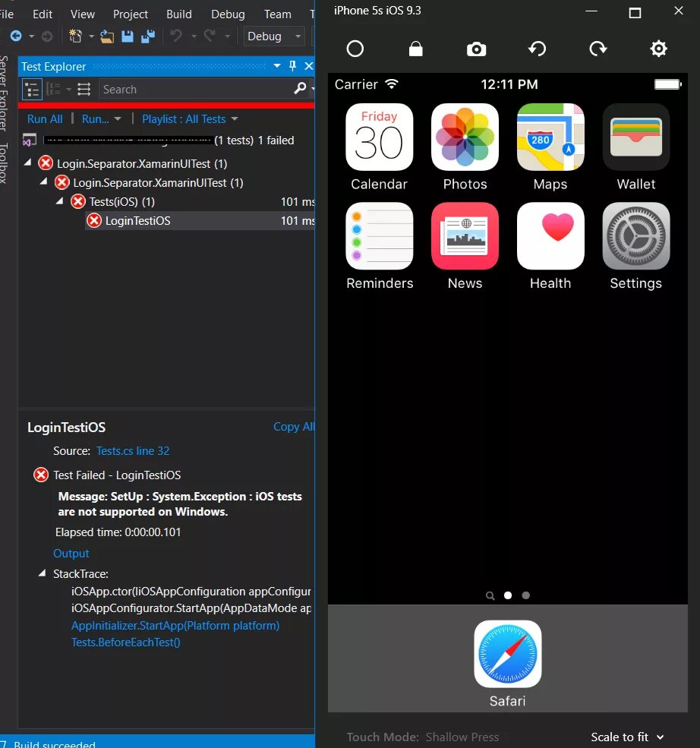
Task: Open the View menu
Action: click(x=83, y=14)
